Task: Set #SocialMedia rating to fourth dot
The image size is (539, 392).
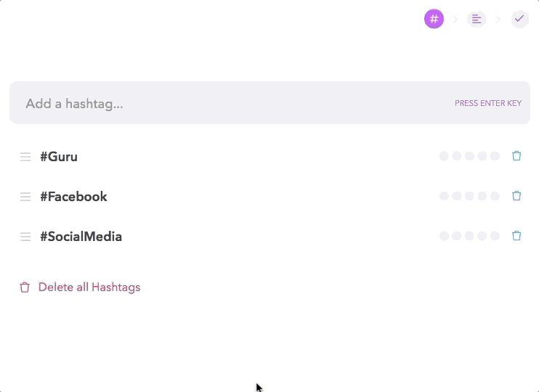Action: point(482,236)
